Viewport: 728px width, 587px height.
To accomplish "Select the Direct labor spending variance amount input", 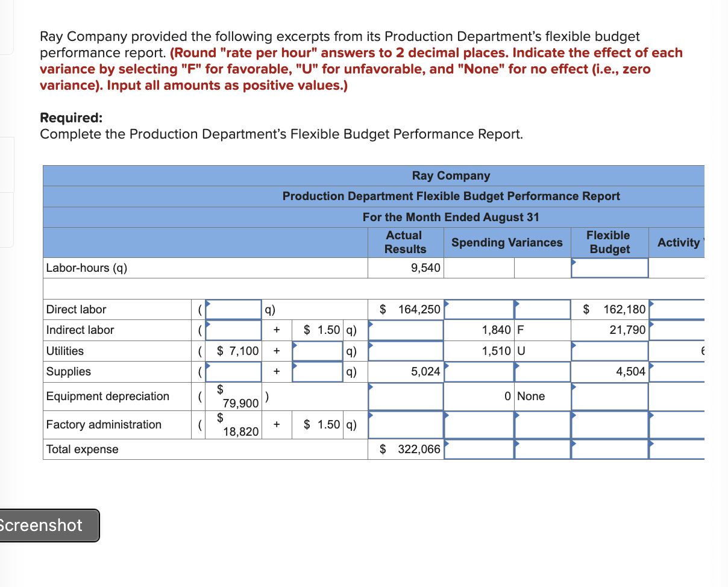I will [479, 309].
